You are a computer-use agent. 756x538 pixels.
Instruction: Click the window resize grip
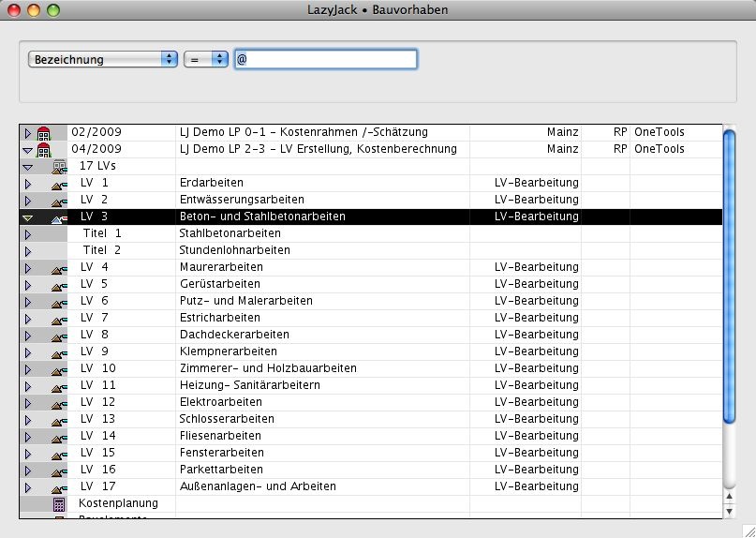point(749,531)
